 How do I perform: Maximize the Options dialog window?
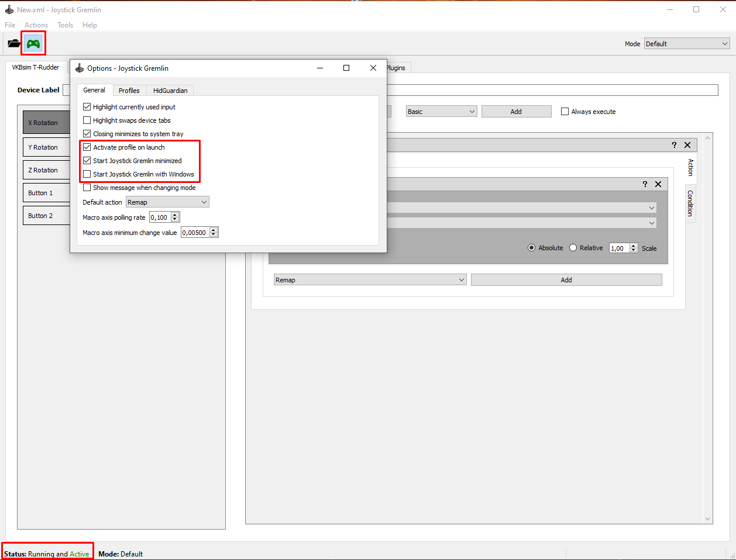[x=346, y=68]
